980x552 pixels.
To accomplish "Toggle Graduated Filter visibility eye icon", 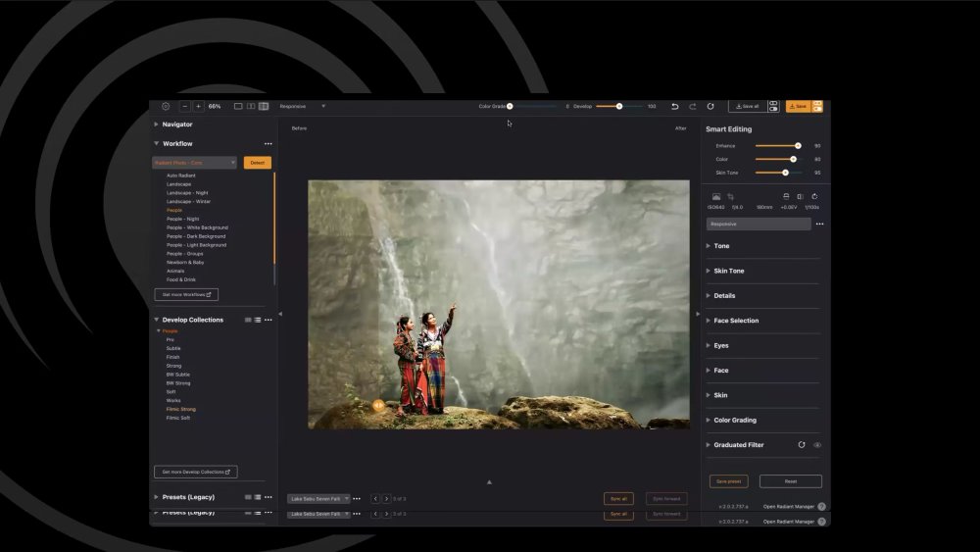I will coord(817,445).
